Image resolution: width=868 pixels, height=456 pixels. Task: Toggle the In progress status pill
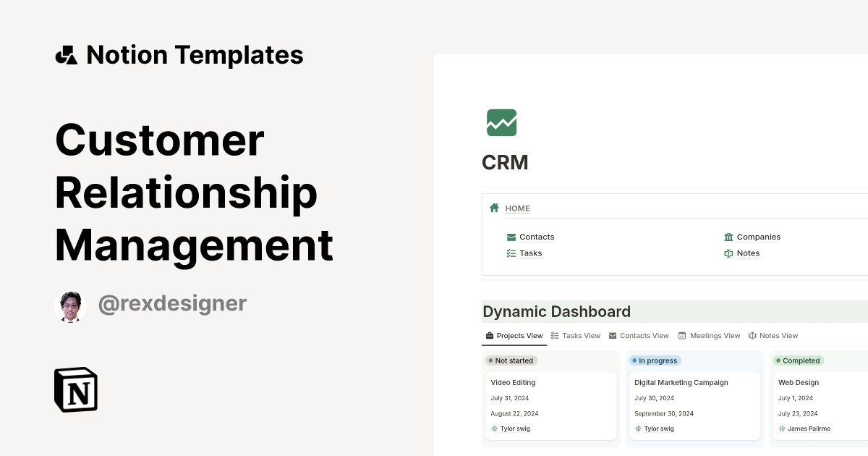655,360
